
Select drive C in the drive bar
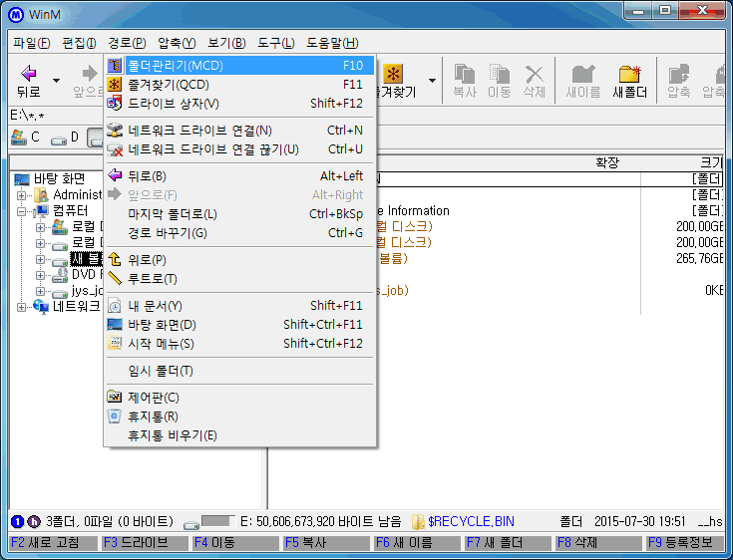(26, 138)
